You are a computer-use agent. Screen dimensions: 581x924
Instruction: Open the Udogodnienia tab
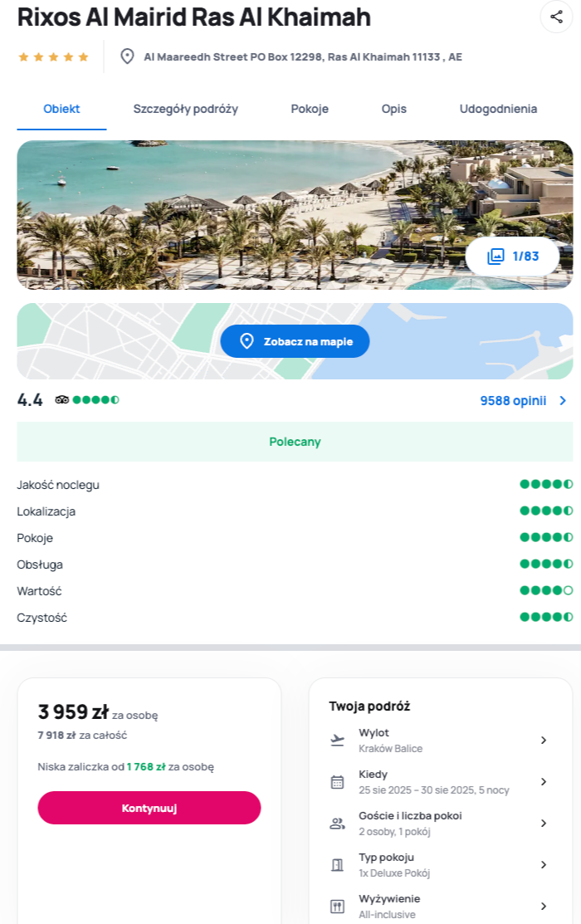click(498, 109)
